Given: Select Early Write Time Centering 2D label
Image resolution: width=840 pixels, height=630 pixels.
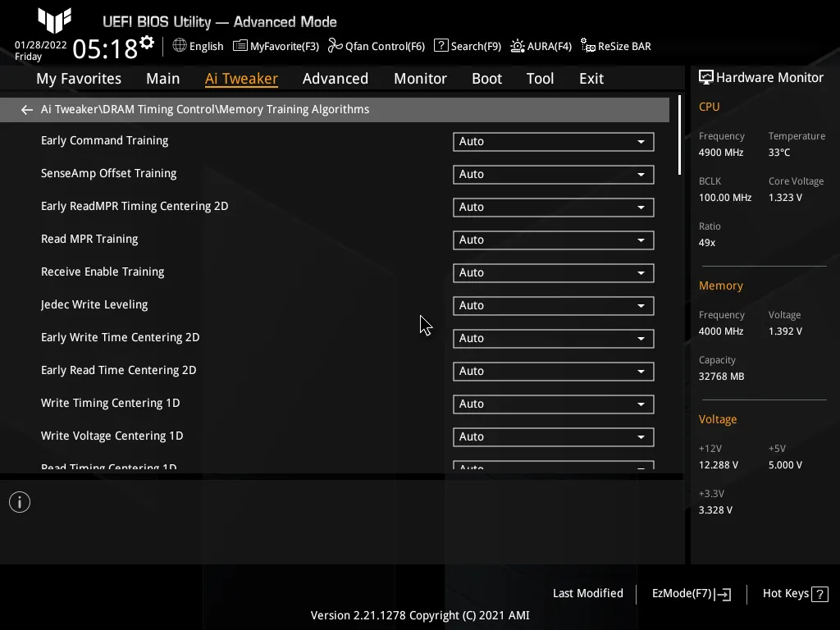Looking at the screenshot, I should [x=120, y=337].
